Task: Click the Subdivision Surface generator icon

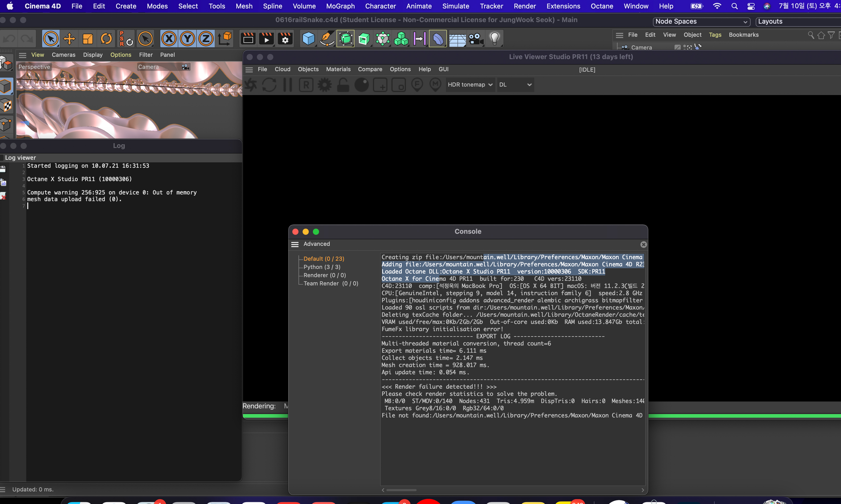Action: coord(346,39)
